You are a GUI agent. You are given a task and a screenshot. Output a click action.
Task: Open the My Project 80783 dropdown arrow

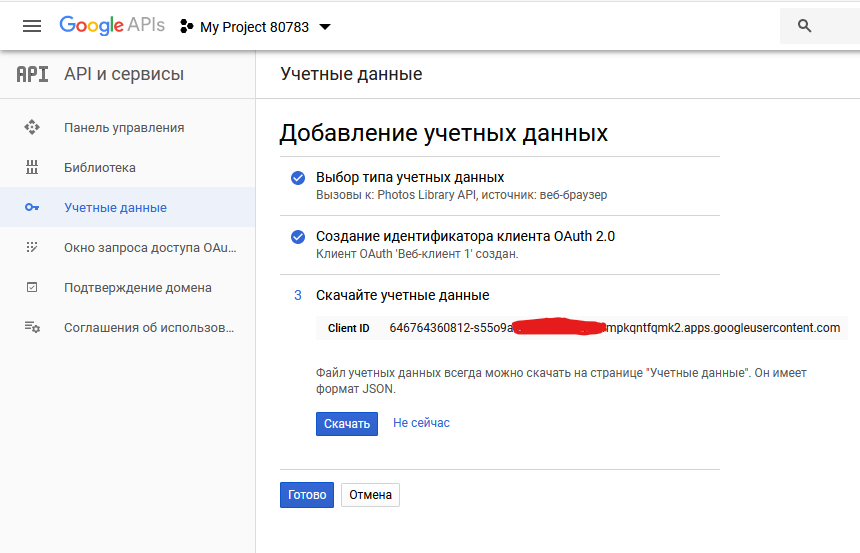coord(325,26)
